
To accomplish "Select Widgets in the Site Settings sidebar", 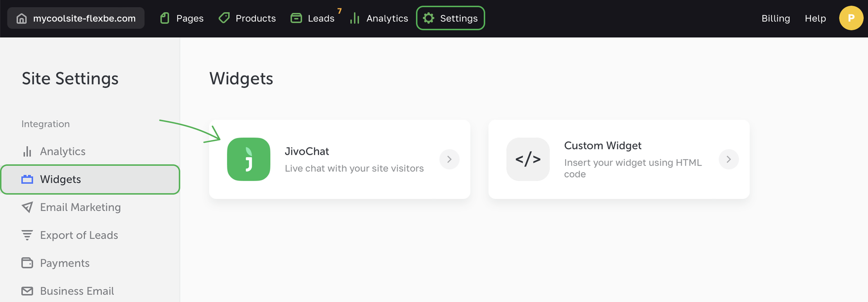I will click(x=90, y=179).
